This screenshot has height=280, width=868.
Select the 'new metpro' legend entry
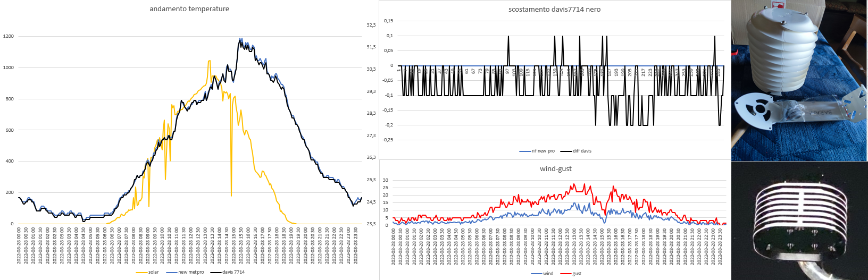point(191,272)
